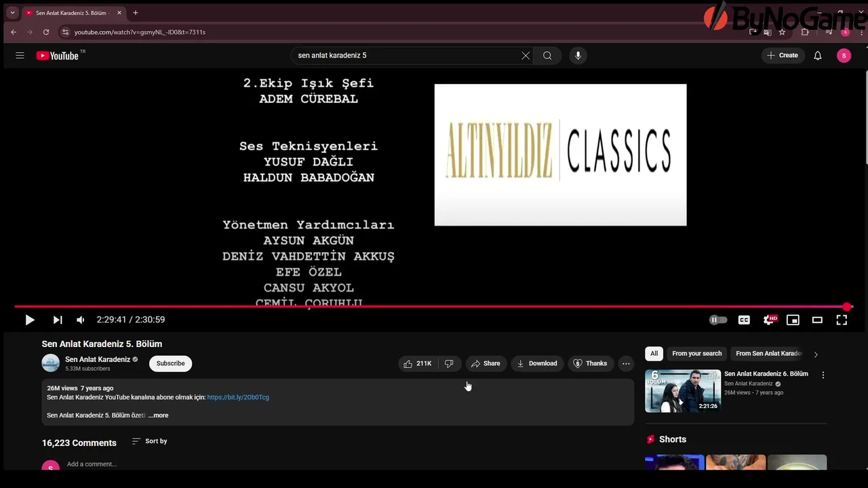This screenshot has width=868, height=488.
Task: Enter full screen mode
Action: 842,320
